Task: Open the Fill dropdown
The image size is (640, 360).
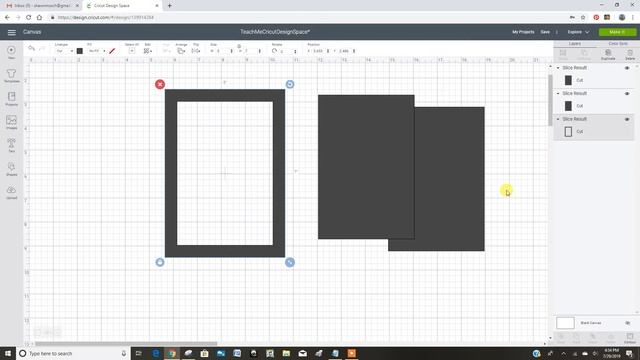Action: [x=97, y=51]
